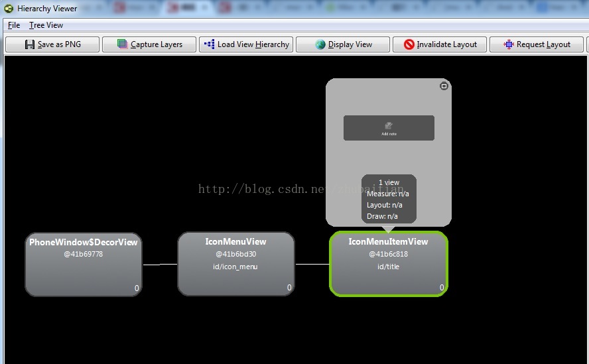This screenshot has height=364, width=589.
Task: Click the 0 index in the PhoneWindow$DecorView node
Action: point(137,288)
